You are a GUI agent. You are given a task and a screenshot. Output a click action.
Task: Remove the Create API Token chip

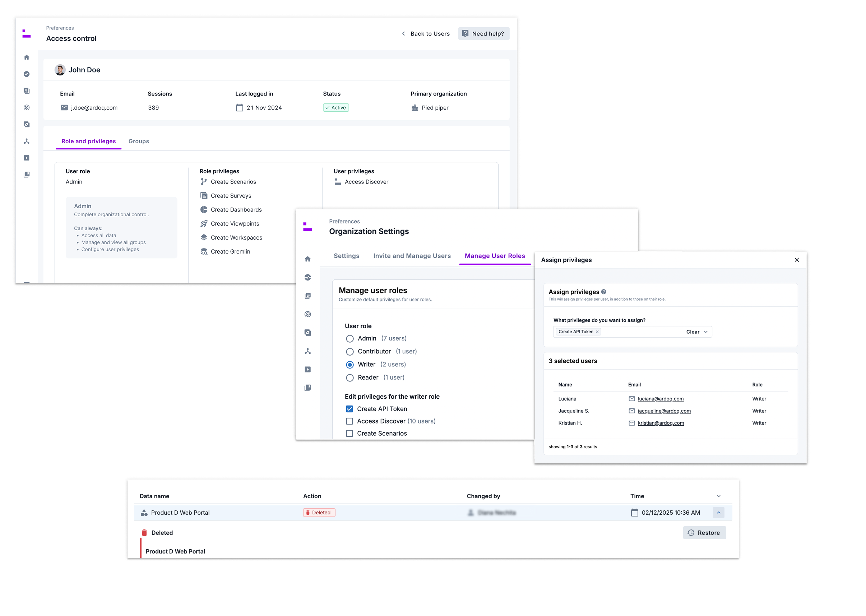pos(597,332)
